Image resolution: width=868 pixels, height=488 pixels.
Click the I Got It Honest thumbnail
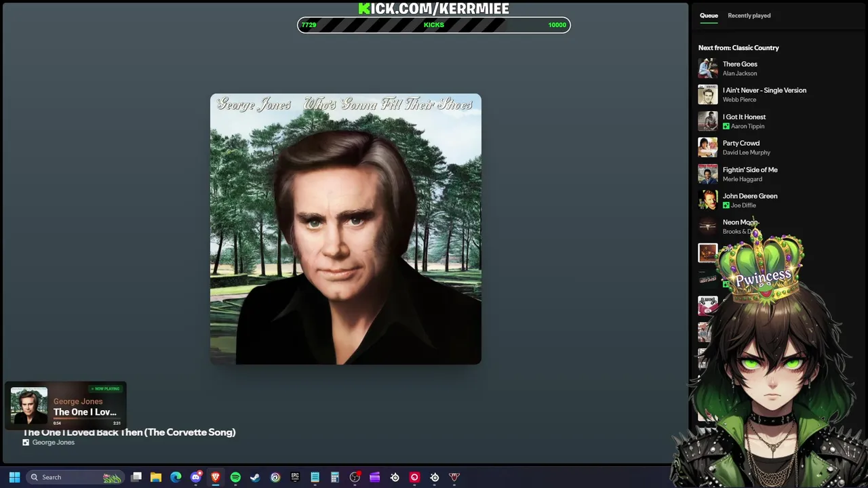pos(708,121)
